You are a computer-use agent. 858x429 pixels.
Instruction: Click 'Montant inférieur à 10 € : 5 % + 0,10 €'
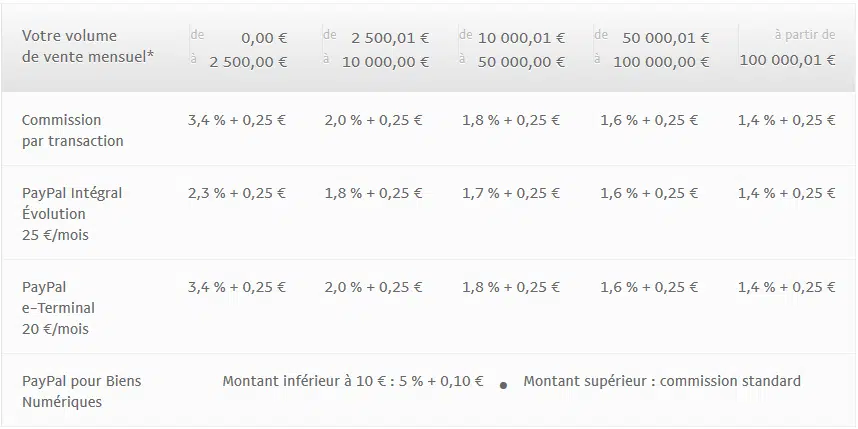353,381
